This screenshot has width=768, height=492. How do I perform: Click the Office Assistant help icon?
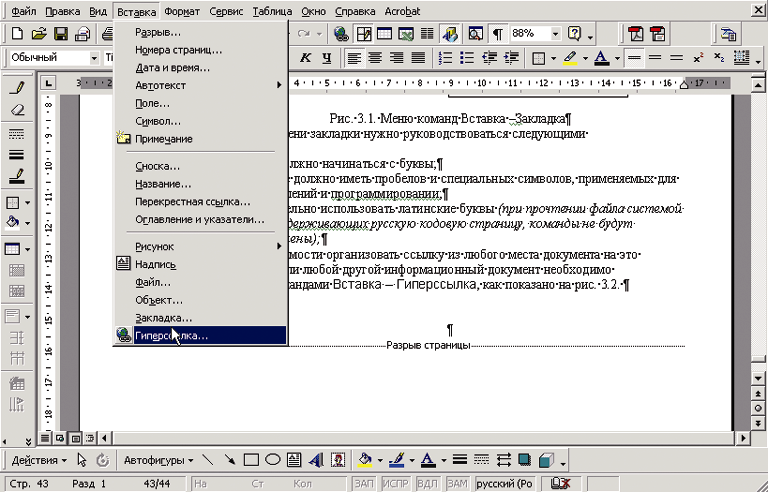click(x=574, y=34)
